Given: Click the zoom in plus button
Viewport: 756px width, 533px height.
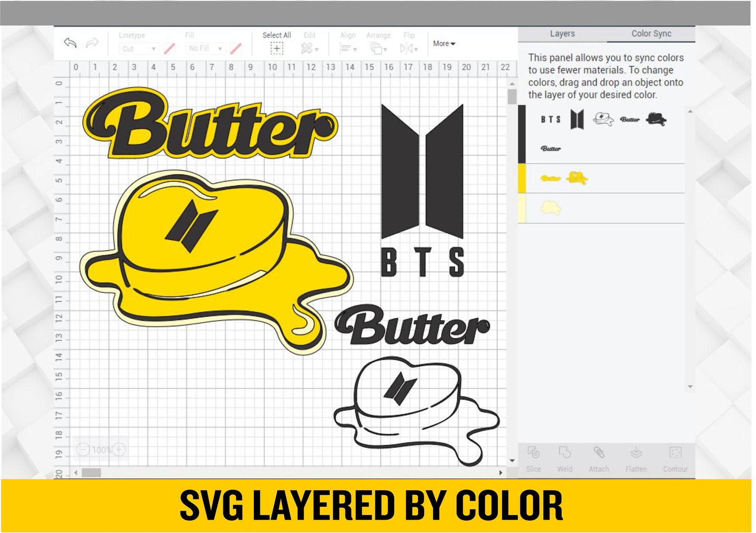Looking at the screenshot, I should point(119,450).
